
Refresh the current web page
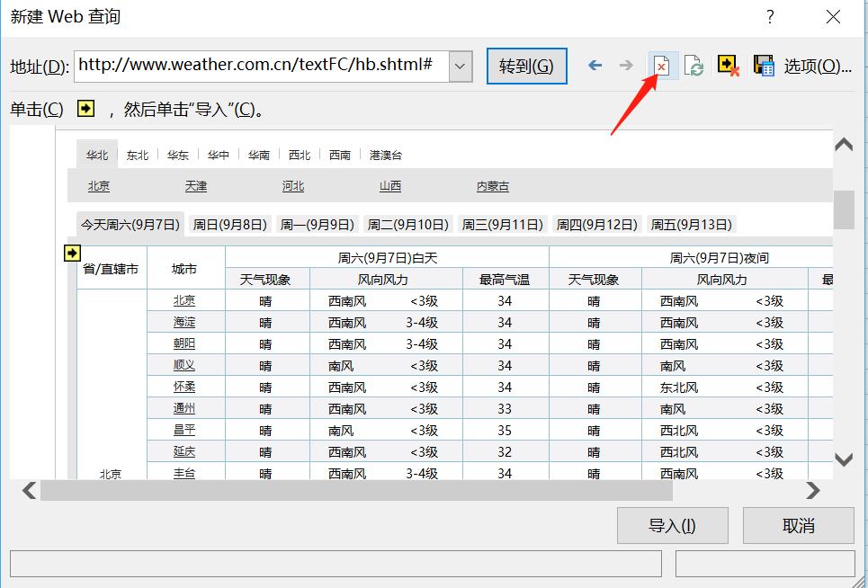coord(694,65)
